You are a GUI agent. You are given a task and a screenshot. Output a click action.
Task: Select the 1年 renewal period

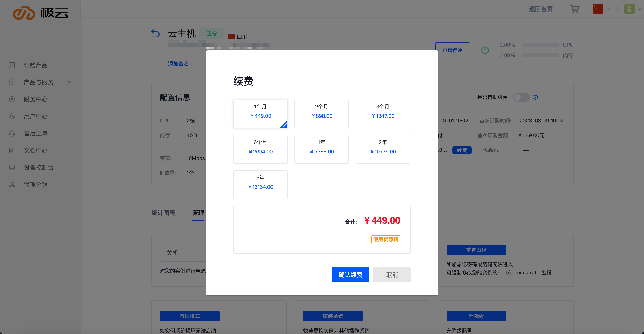[321, 150]
